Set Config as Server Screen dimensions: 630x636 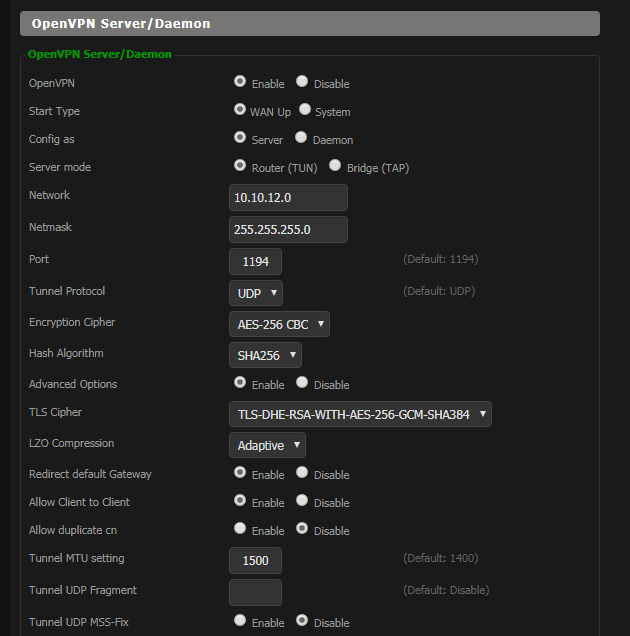(x=240, y=138)
